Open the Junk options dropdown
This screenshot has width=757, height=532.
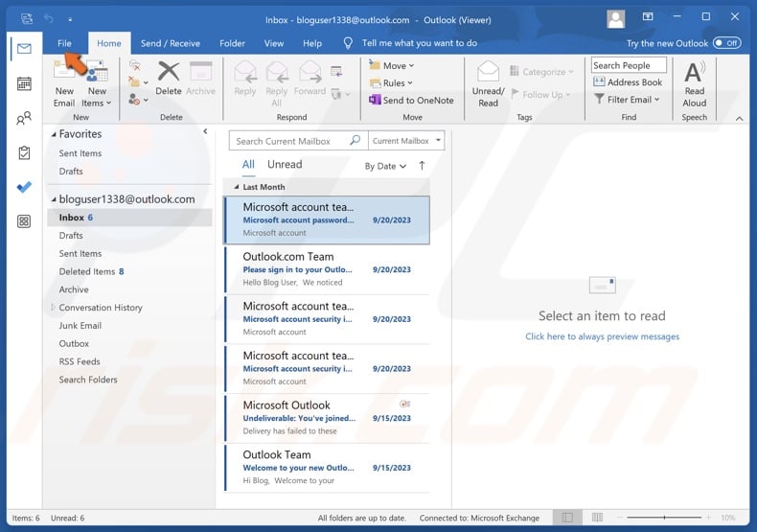pyautogui.click(x=138, y=100)
